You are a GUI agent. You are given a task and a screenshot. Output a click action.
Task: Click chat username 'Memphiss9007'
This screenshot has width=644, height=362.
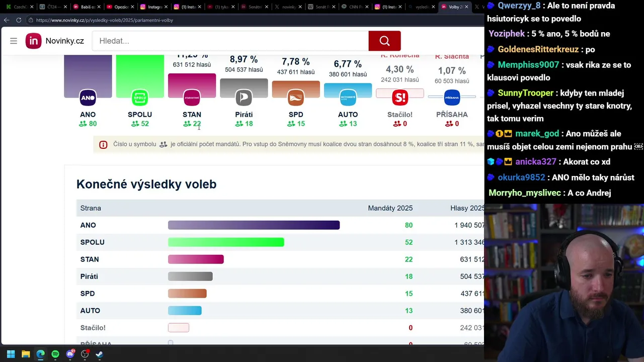[x=528, y=65]
